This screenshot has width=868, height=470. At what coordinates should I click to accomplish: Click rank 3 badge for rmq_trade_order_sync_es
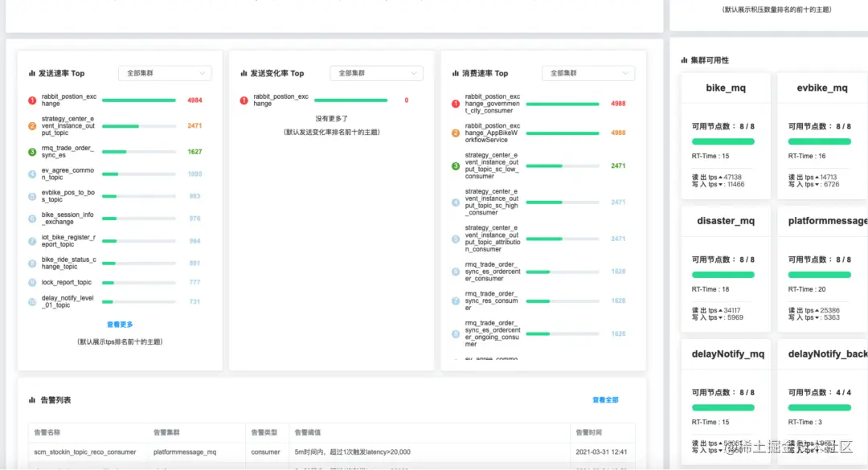[32, 152]
